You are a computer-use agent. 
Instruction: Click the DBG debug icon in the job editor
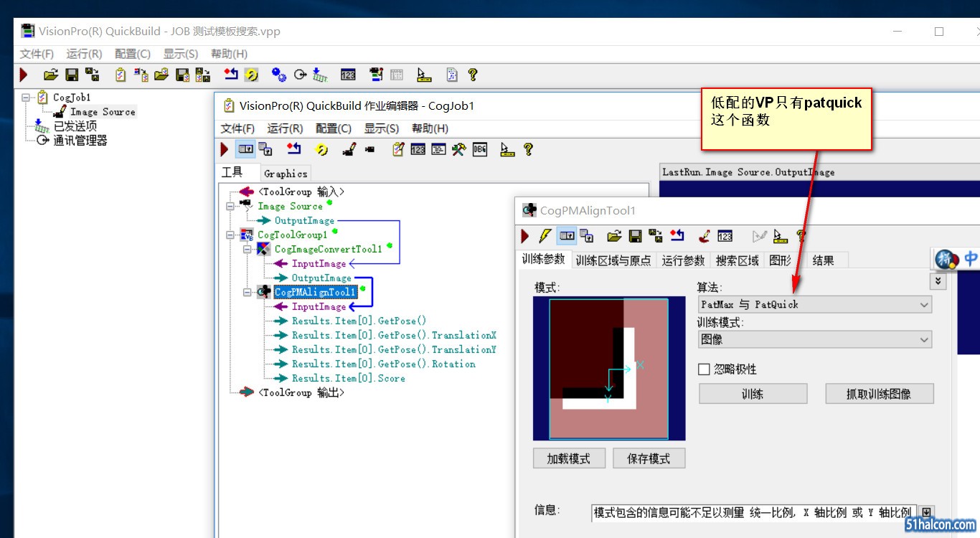point(480,149)
